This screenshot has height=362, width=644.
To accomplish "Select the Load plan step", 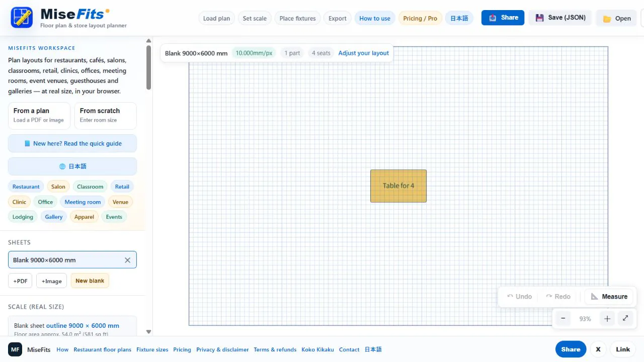I will coord(216,18).
